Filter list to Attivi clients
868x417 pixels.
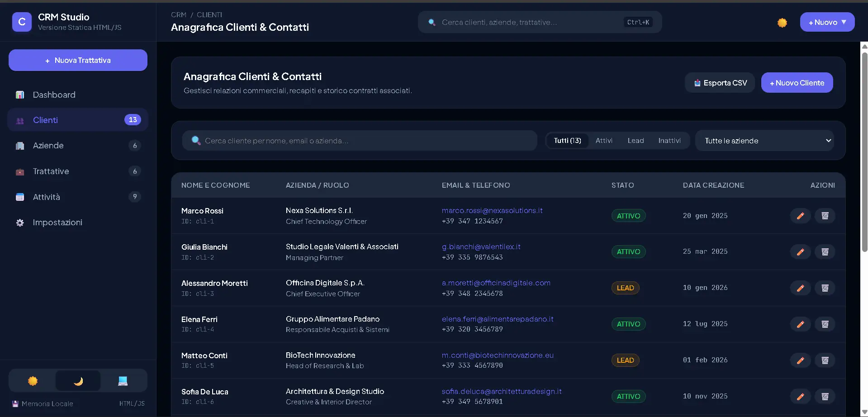click(x=604, y=141)
